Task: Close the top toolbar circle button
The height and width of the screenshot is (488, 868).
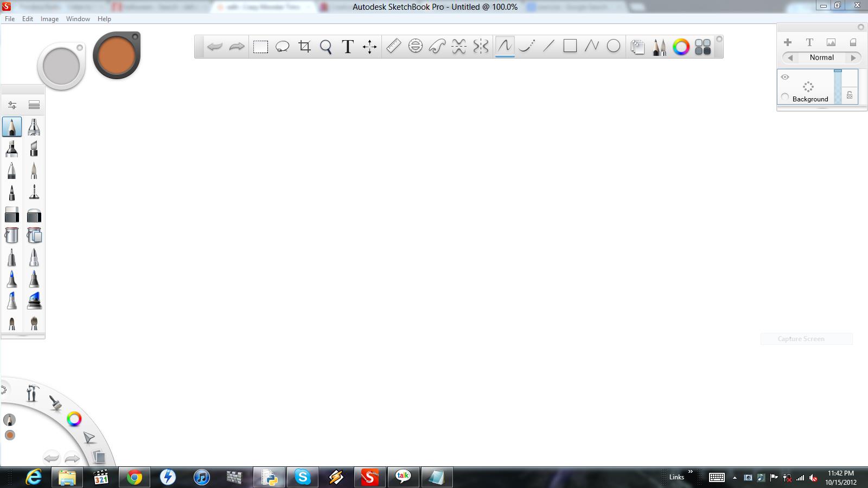Action: pyautogui.click(x=719, y=39)
